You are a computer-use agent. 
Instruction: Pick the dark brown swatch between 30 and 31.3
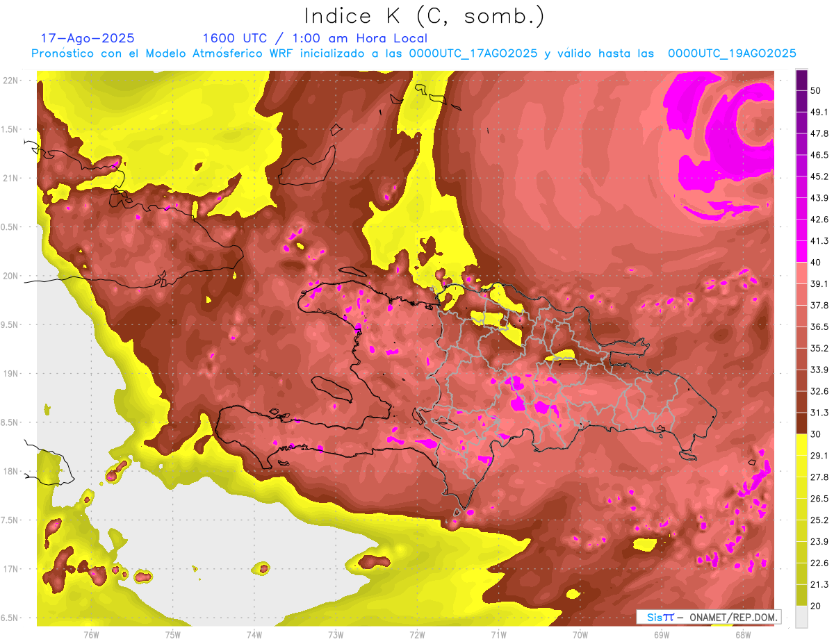[801, 423]
